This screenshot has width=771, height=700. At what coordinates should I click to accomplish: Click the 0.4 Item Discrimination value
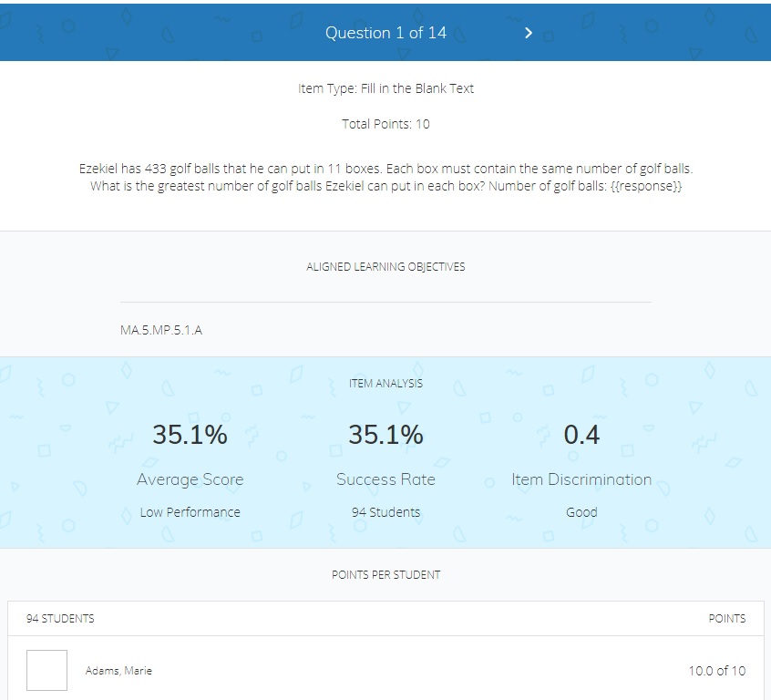click(x=581, y=435)
